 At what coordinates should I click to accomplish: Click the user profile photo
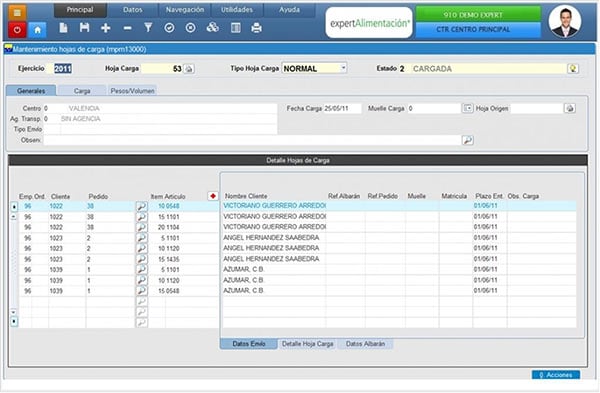[565, 21]
